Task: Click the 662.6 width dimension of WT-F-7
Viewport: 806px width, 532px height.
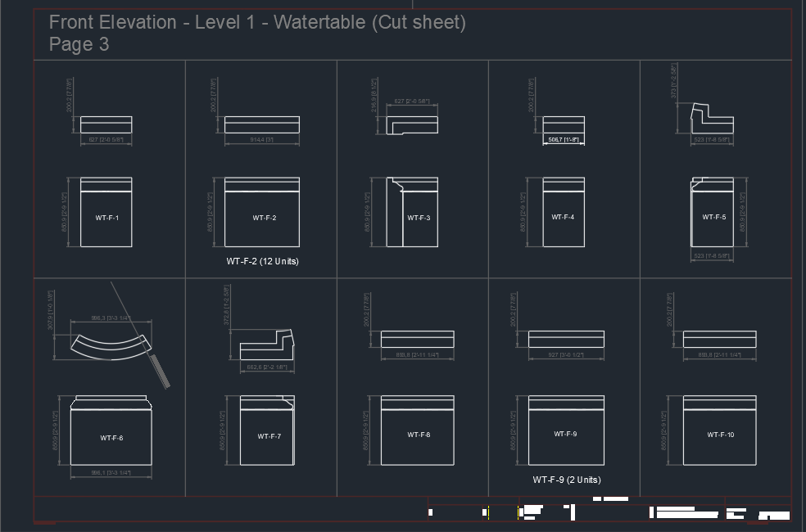Action: click(267, 367)
